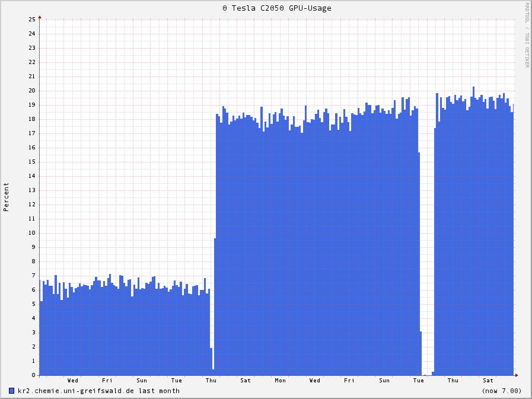Click the "(now 7.00)" current value text
The image size is (532, 399).
tap(502, 391)
